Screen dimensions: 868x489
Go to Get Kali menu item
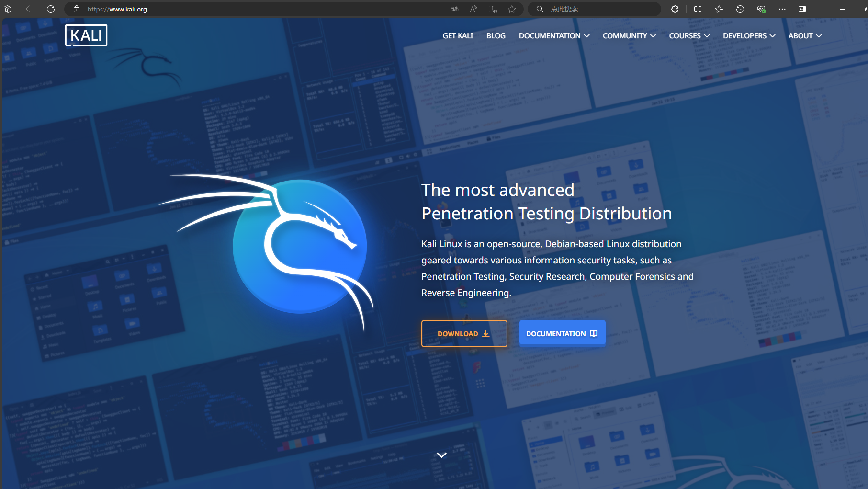pos(458,36)
